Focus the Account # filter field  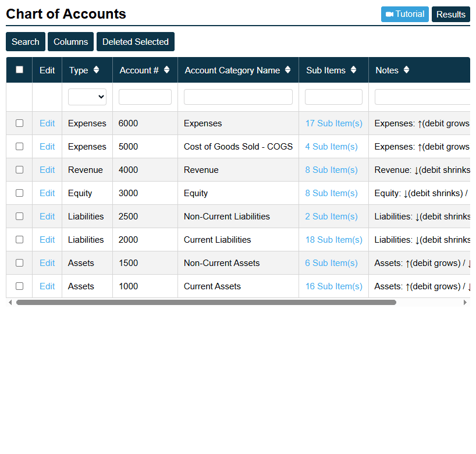(145, 97)
